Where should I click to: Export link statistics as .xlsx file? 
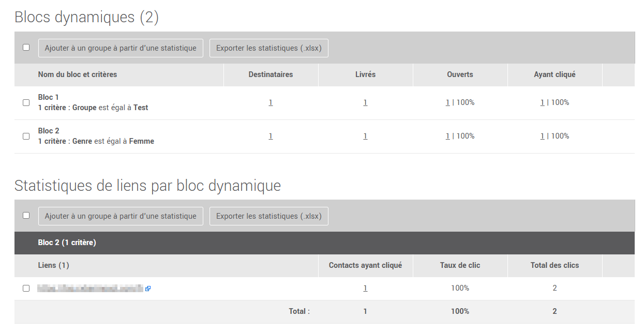coord(268,216)
